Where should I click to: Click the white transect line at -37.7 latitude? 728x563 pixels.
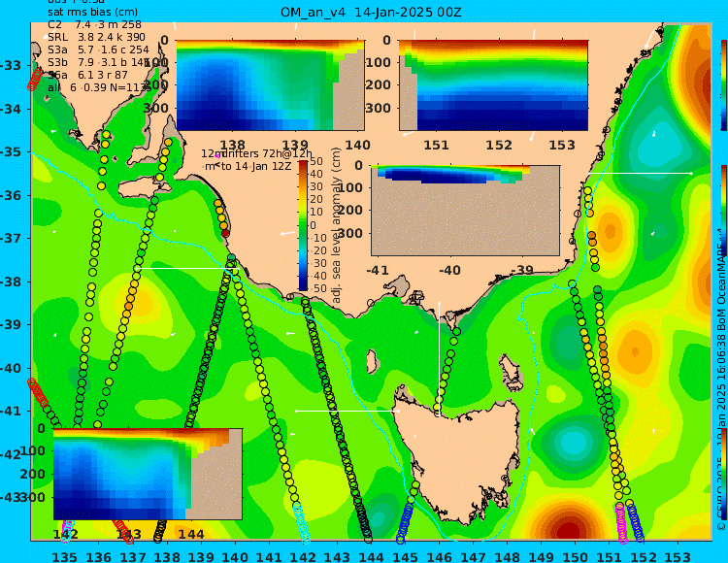(x=188, y=268)
